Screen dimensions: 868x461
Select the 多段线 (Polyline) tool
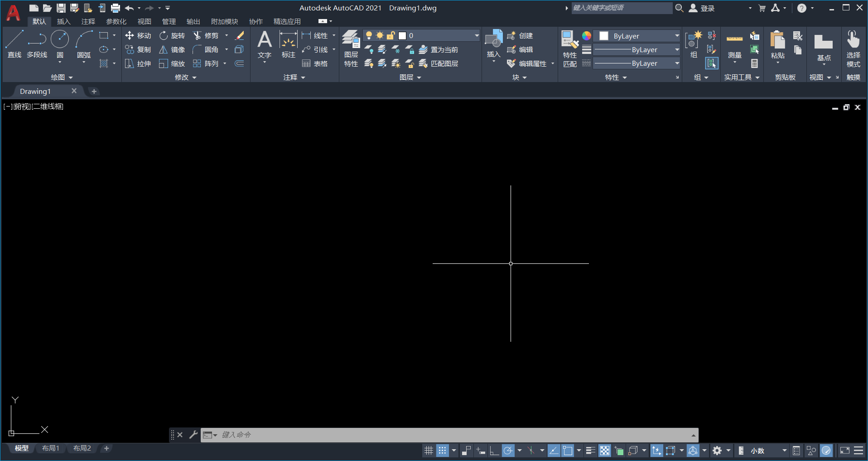[x=37, y=44]
